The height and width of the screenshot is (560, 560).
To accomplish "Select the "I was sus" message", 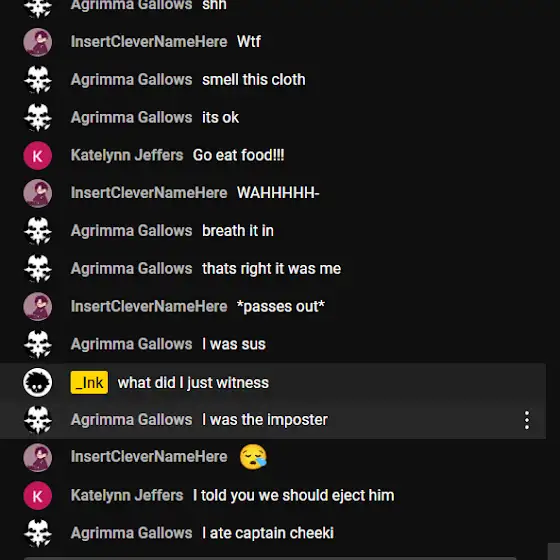I will (234, 344).
